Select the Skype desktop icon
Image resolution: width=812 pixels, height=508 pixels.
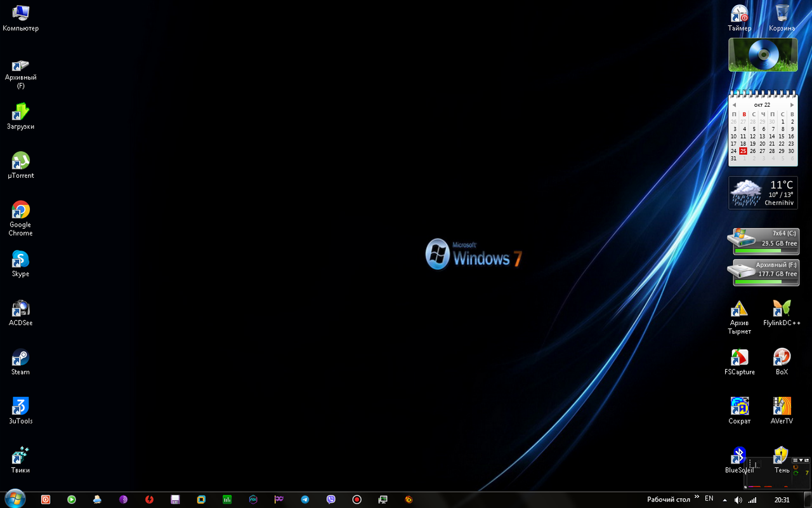20,264
